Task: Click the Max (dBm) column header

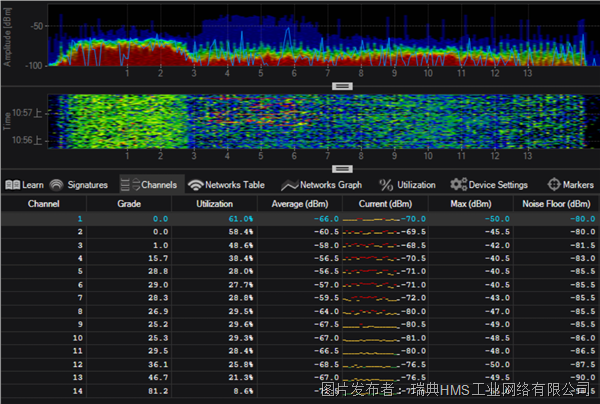Action: click(x=471, y=204)
